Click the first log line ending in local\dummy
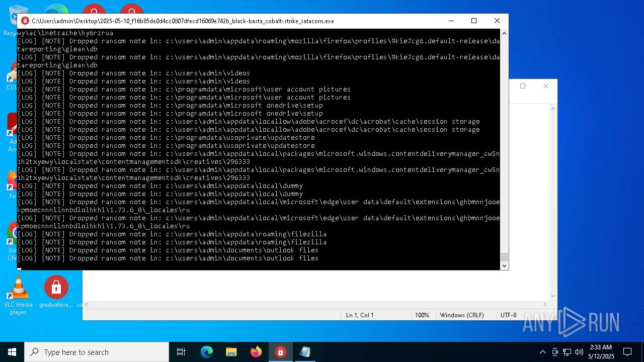The width and height of the screenshot is (644, 362). 160,186
